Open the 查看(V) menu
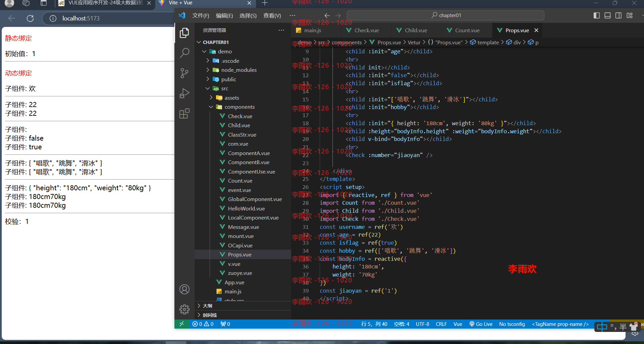 pyautogui.click(x=272, y=15)
